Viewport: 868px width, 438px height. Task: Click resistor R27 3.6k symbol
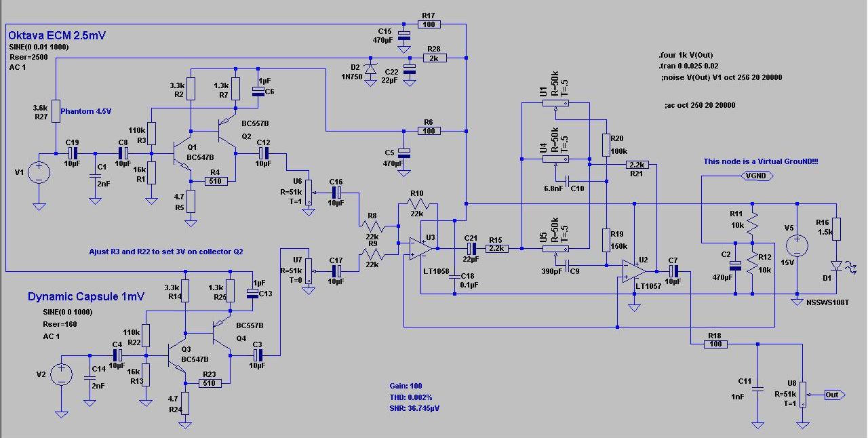(56, 111)
